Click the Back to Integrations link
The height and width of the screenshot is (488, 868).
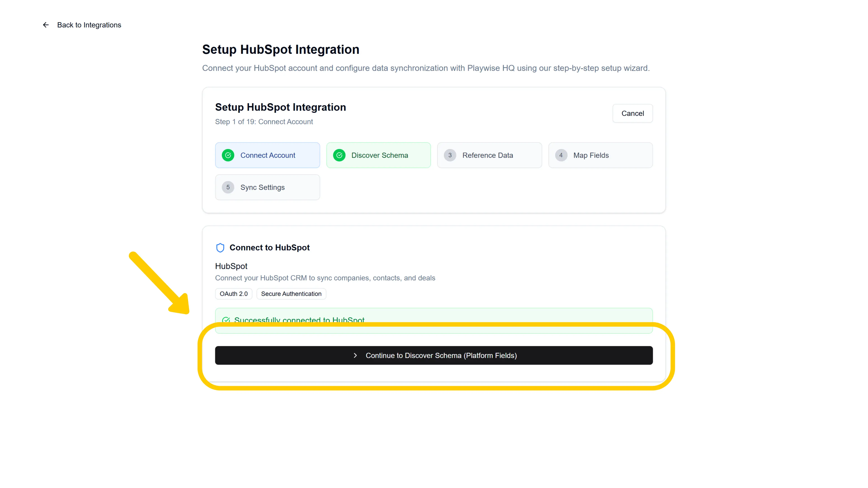pos(89,25)
